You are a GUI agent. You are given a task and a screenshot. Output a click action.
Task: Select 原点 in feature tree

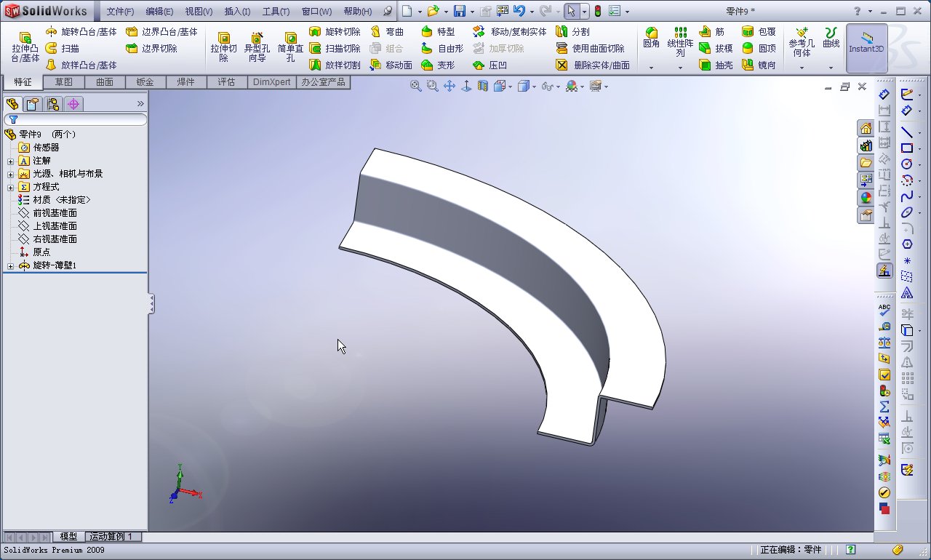[x=34, y=252]
